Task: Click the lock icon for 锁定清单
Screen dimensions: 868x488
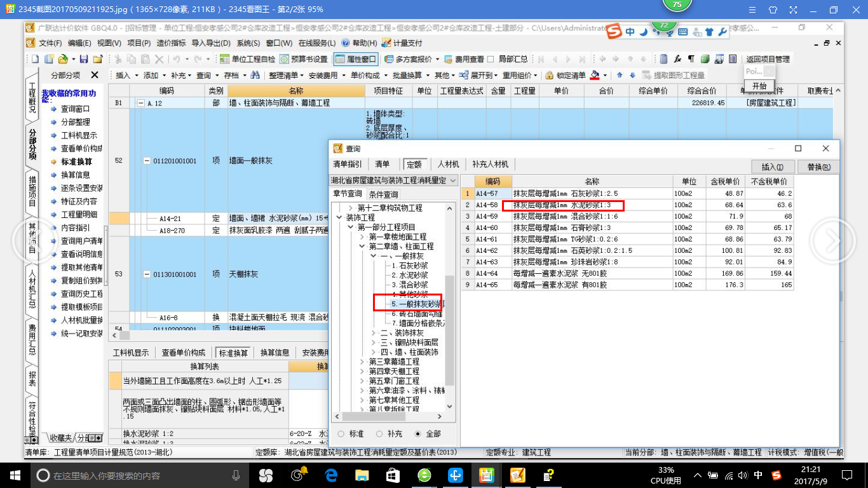Action: (549, 75)
